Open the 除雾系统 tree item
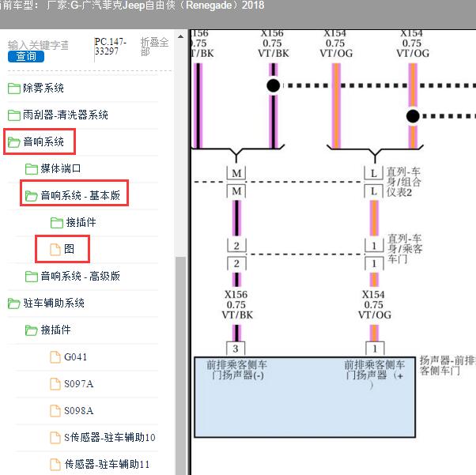The width and height of the screenshot is (476, 475). [x=43, y=89]
